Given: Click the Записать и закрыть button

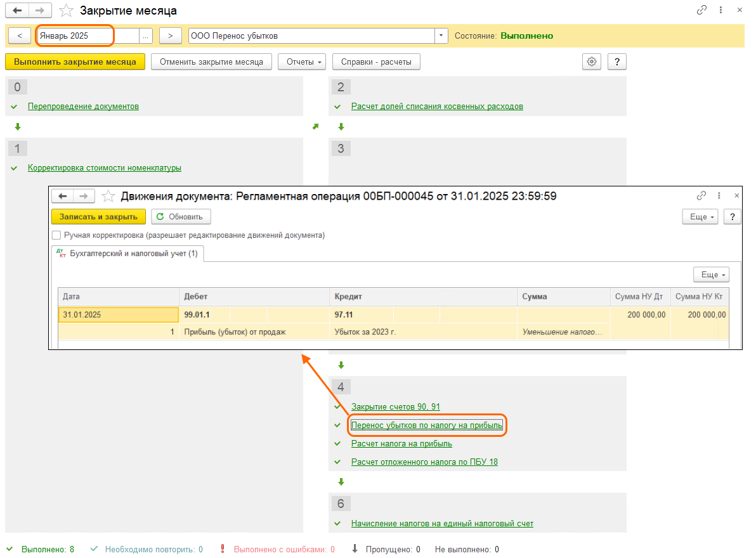Looking at the screenshot, I should point(98,216).
